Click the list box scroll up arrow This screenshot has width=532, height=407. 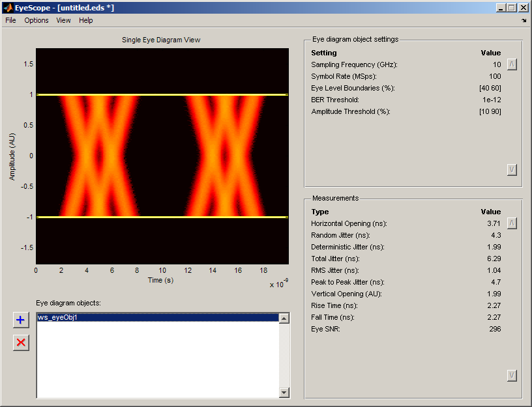(284, 318)
